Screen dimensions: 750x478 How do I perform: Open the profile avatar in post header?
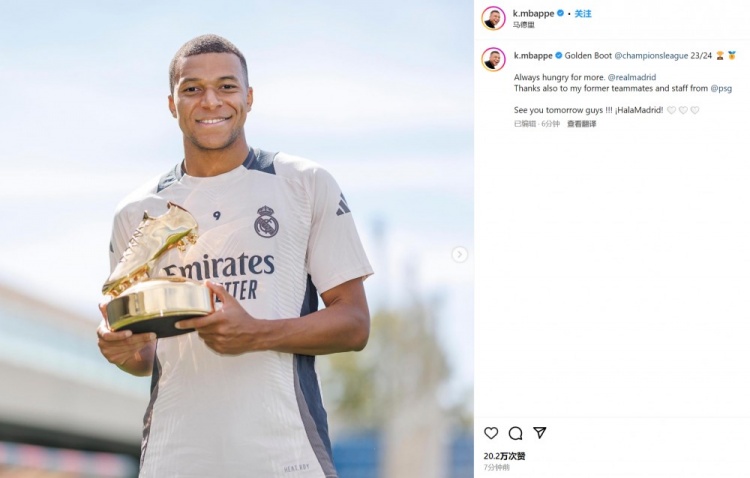pos(493,18)
